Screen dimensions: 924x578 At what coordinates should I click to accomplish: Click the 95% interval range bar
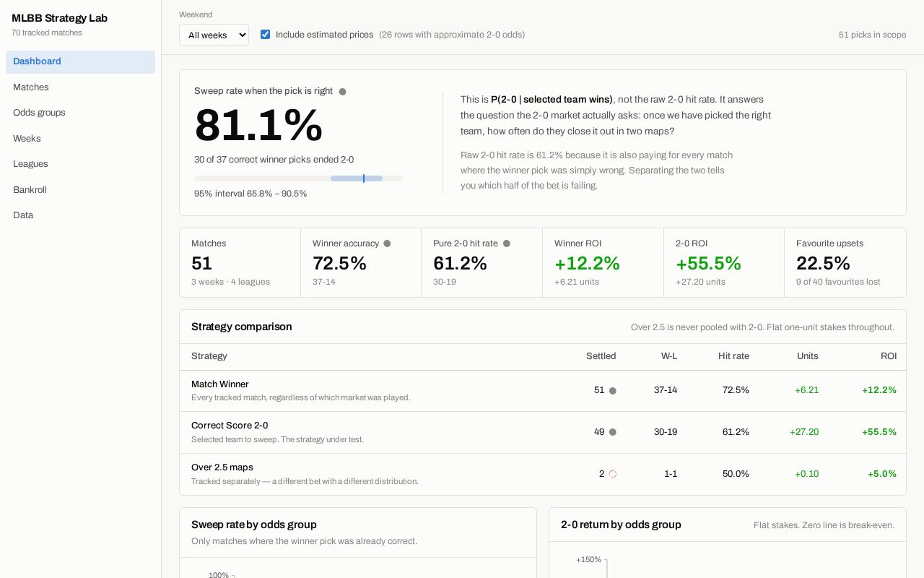coord(298,178)
